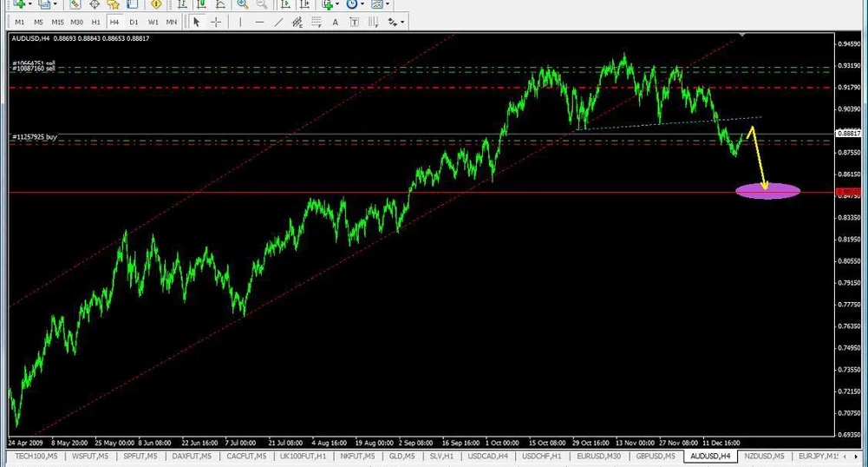
Task: Select the SPFUT,M5 chart tab
Action: pyautogui.click(x=140, y=456)
